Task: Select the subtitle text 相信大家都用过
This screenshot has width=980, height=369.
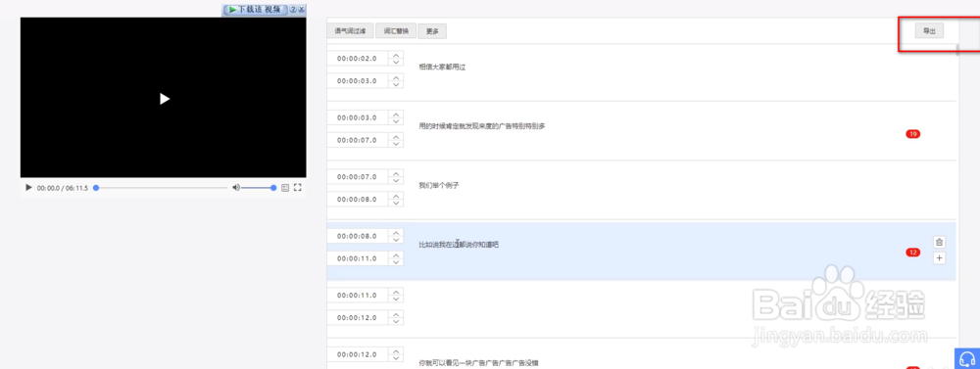Action: click(442, 67)
